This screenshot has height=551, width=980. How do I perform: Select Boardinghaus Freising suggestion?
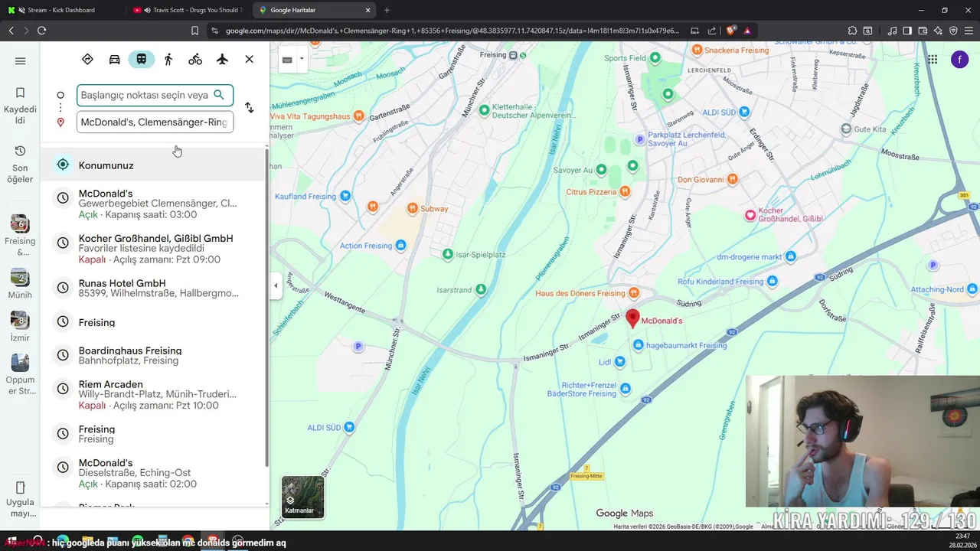coord(153,355)
